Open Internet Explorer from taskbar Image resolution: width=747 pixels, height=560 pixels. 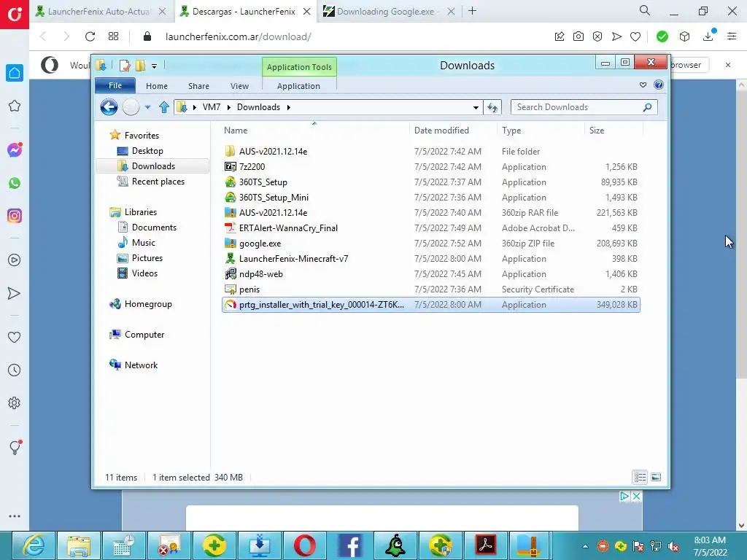tap(34, 545)
